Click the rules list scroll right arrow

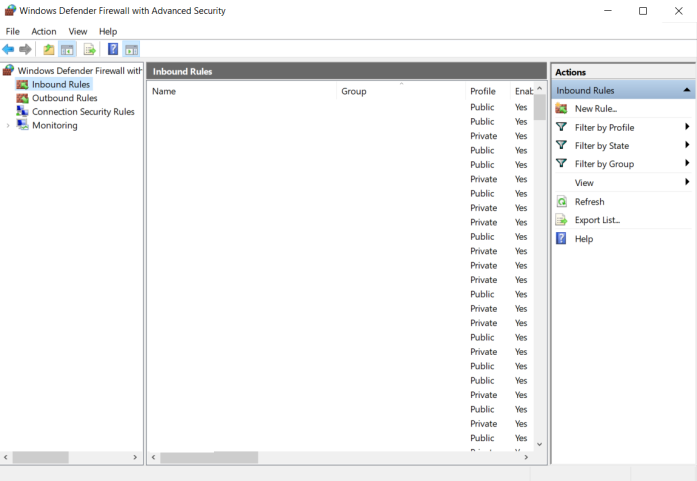[526, 457]
